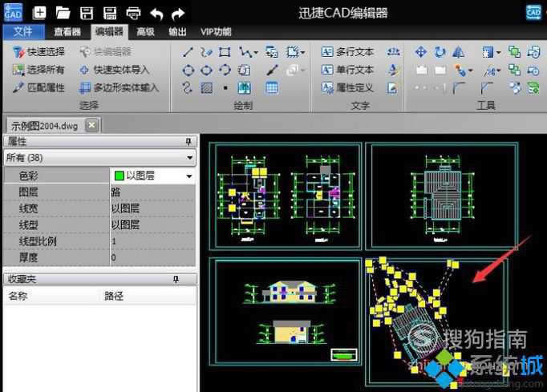Switch to the 高级 tab
The width and height of the screenshot is (547, 392).
coord(145,32)
